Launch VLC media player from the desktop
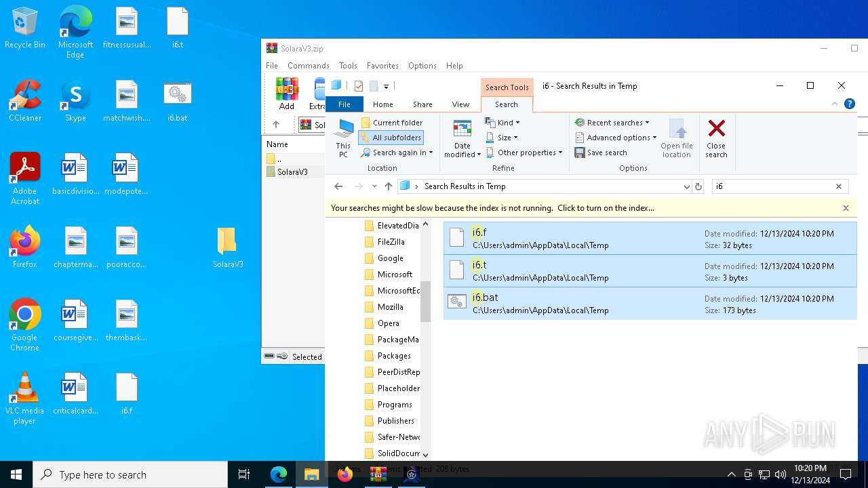The width and height of the screenshot is (868, 488). [x=25, y=399]
